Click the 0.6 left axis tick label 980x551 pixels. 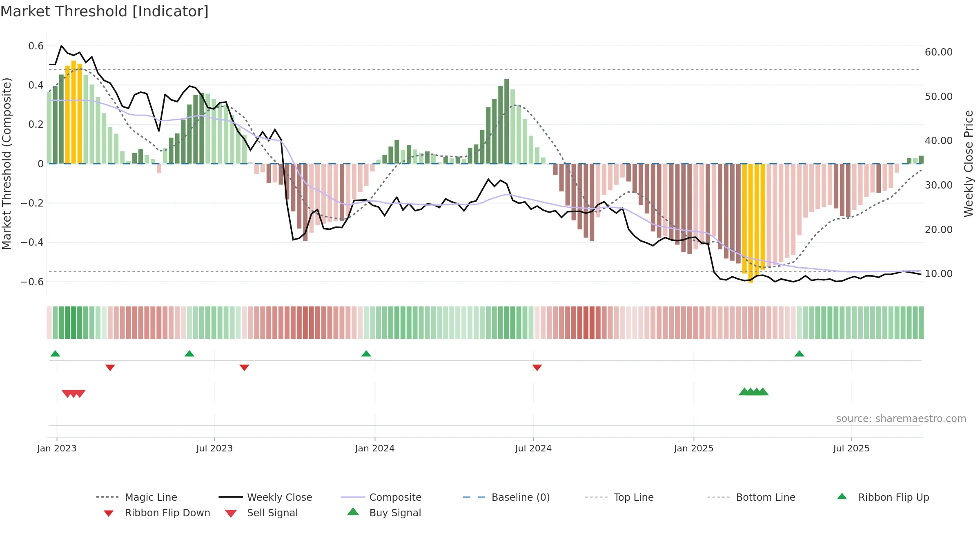pyautogui.click(x=36, y=46)
